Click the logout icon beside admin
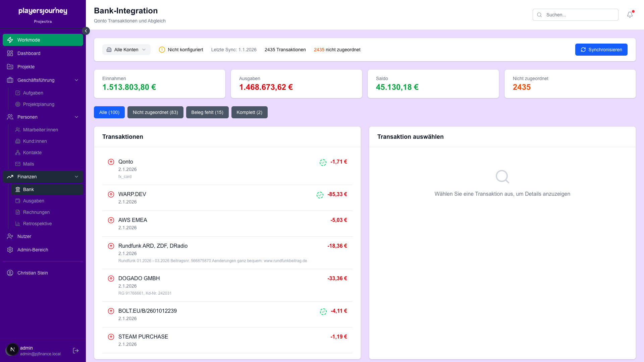The height and width of the screenshot is (362, 644). 76,351
